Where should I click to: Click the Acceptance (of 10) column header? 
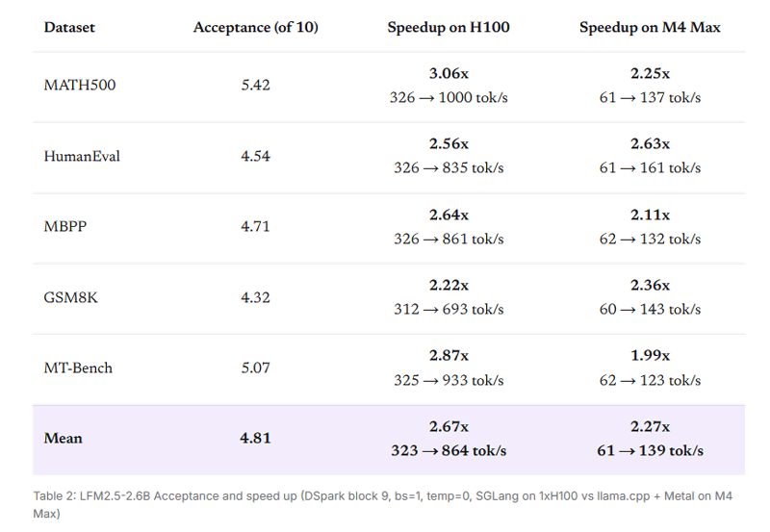255,27
